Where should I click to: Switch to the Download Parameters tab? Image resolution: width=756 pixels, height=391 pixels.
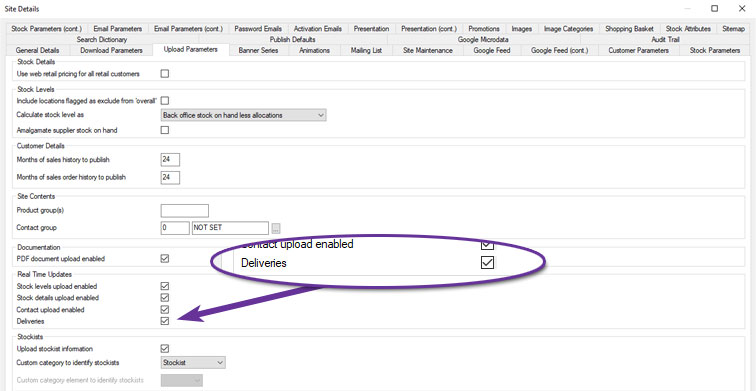tap(111, 50)
